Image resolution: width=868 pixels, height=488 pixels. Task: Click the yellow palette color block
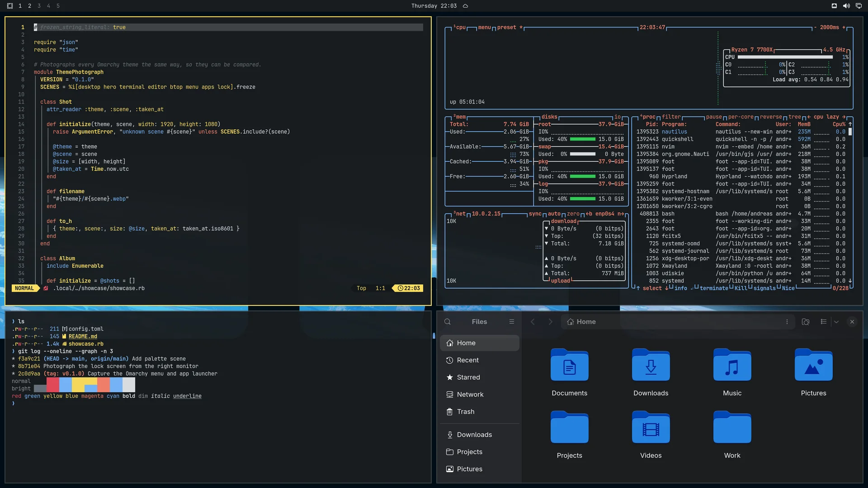pos(78,385)
